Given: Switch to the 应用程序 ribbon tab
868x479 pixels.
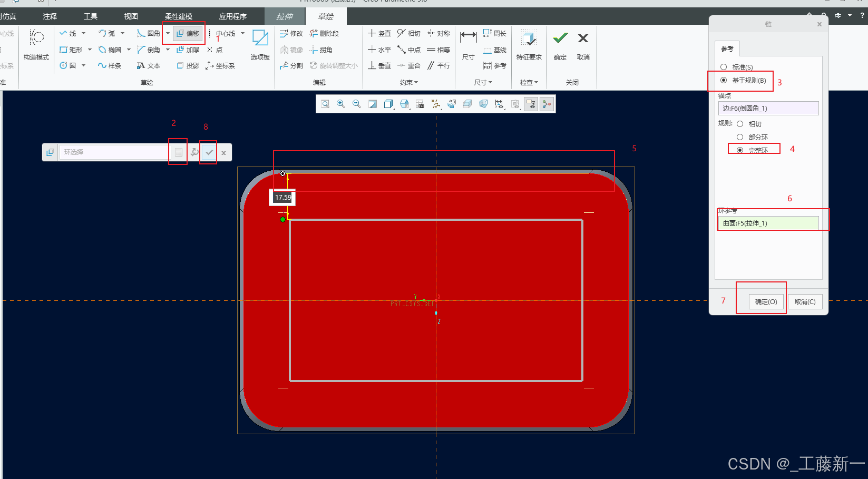Looking at the screenshot, I should click(x=233, y=16).
